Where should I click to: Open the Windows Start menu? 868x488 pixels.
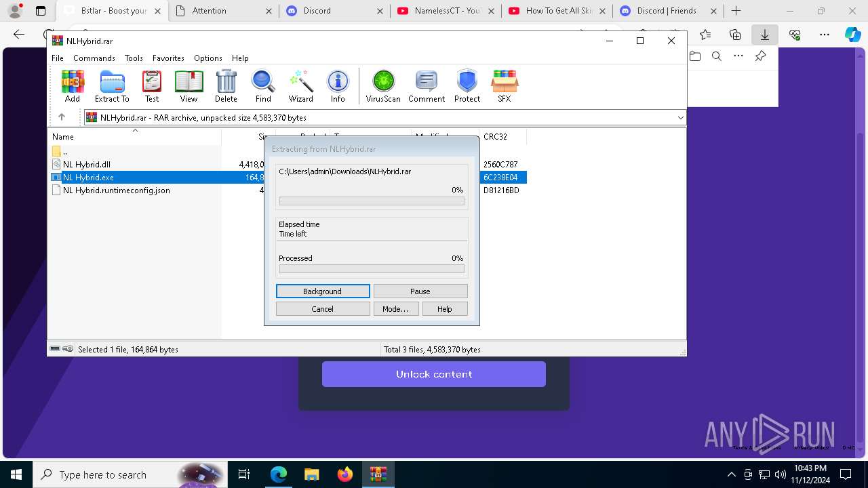[x=16, y=474]
